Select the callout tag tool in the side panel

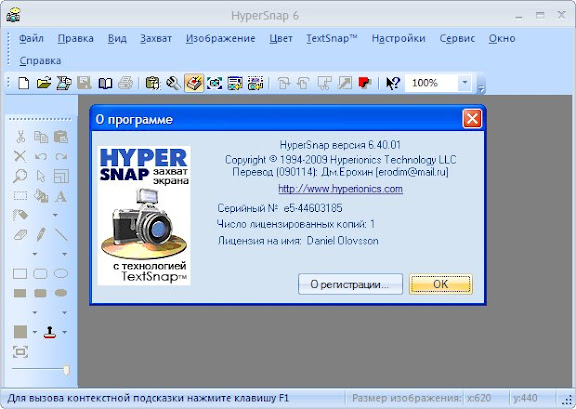tap(20, 215)
